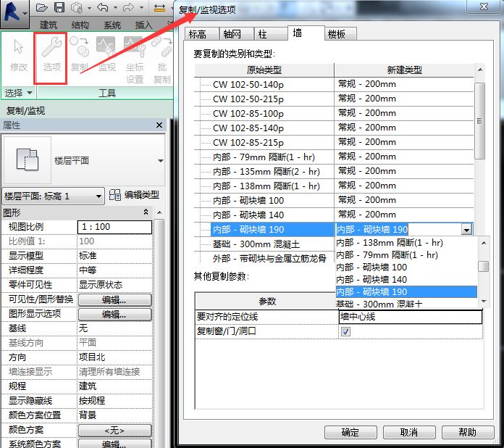
Task: Click the <无> 颜色方案 button
Action: tap(114, 431)
